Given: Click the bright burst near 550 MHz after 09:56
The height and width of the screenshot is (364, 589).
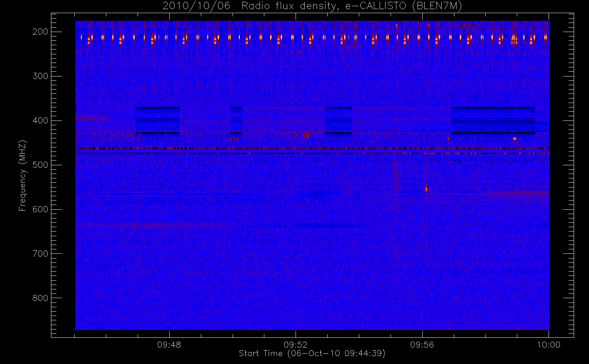Looking at the screenshot, I should coord(426,187).
